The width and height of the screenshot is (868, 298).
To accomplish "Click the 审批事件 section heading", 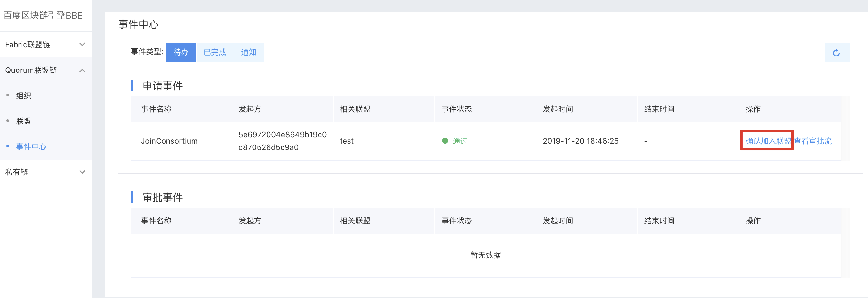I will point(163,197).
